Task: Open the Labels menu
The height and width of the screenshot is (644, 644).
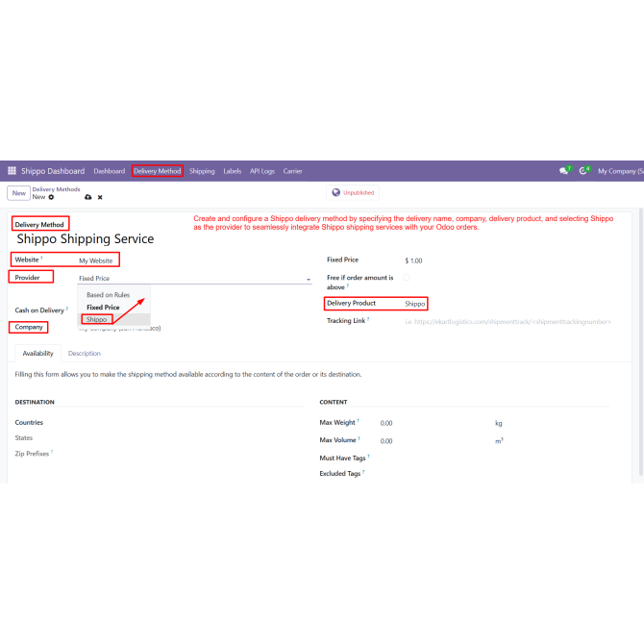Action: pos(232,171)
